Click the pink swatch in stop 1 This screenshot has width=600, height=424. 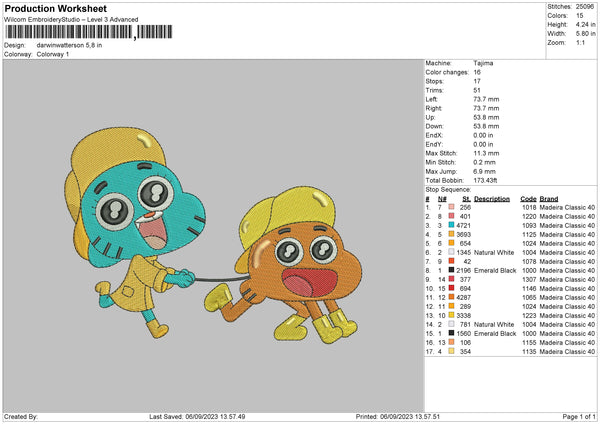[x=453, y=208]
